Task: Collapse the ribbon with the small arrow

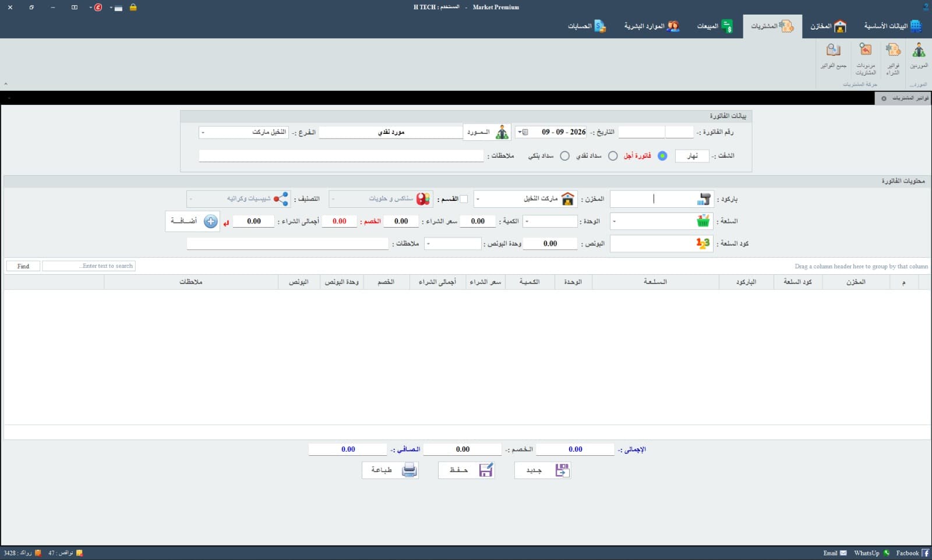Action: [x=6, y=84]
